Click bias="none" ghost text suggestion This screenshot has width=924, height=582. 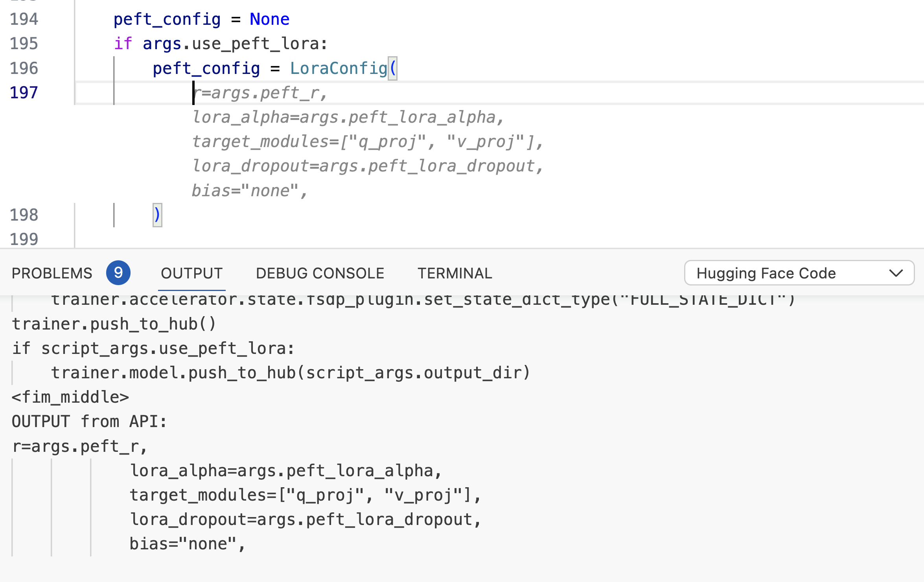(x=250, y=190)
